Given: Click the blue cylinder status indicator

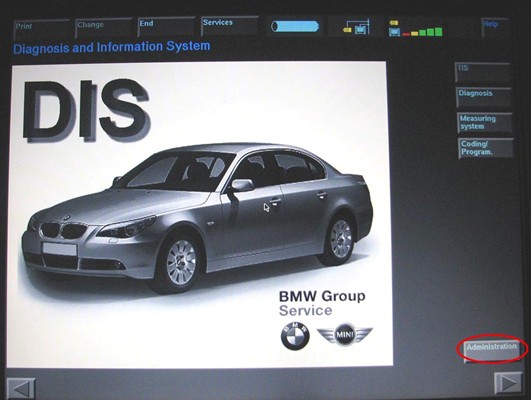Looking at the screenshot, I should click(295, 26).
